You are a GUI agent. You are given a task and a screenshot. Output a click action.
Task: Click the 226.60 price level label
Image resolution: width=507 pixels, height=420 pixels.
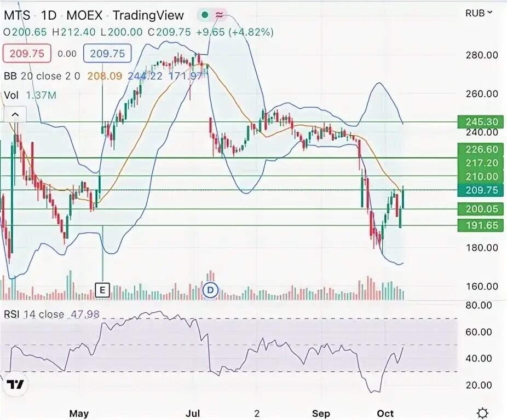coord(481,149)
